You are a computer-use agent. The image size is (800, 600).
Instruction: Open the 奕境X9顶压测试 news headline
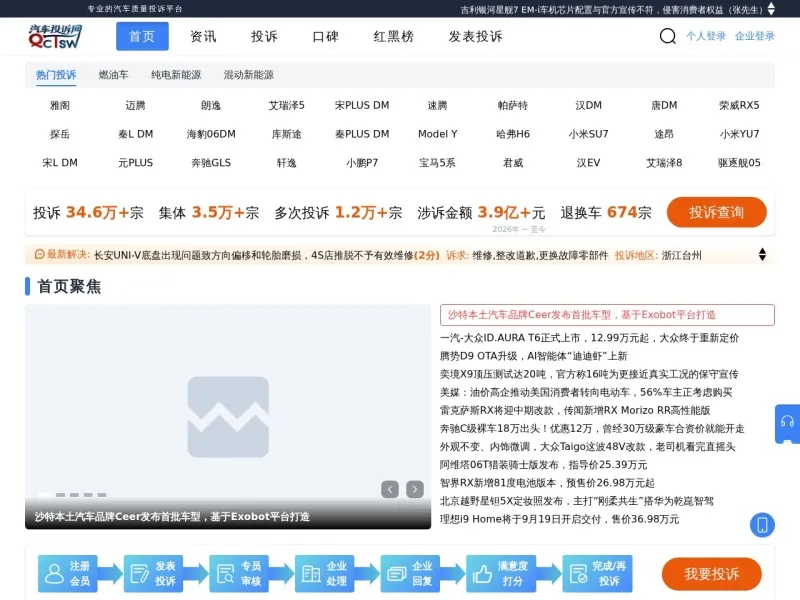tap(589, 374)
